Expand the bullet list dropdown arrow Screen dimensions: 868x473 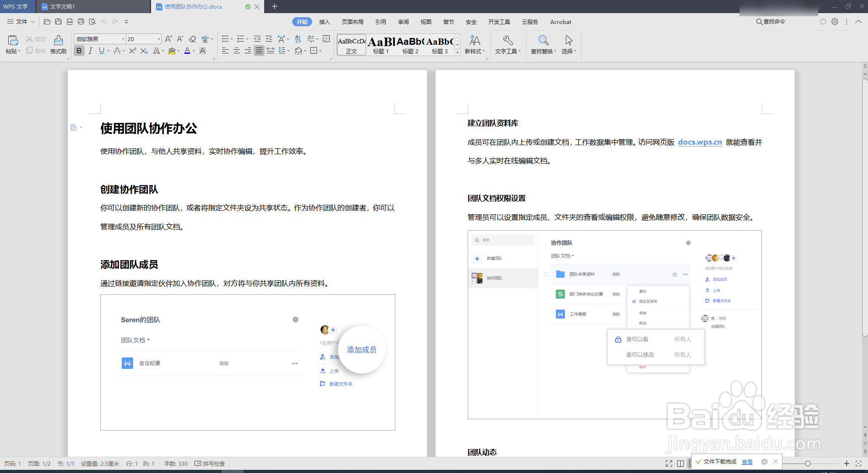[232, 39]
